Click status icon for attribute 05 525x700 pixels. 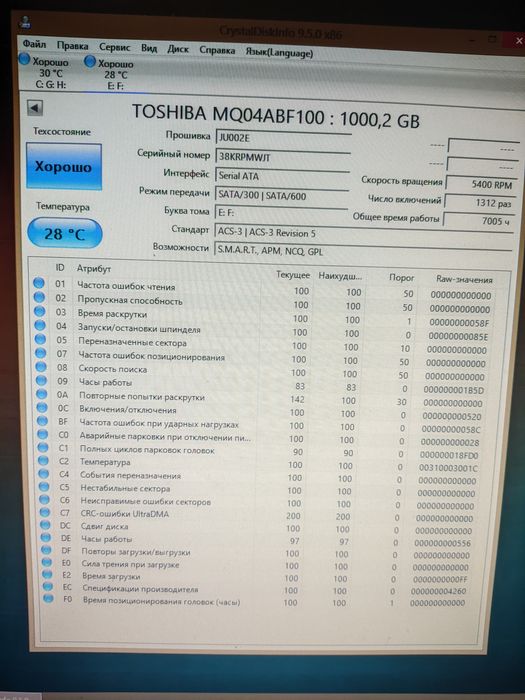tap(40, 339)
